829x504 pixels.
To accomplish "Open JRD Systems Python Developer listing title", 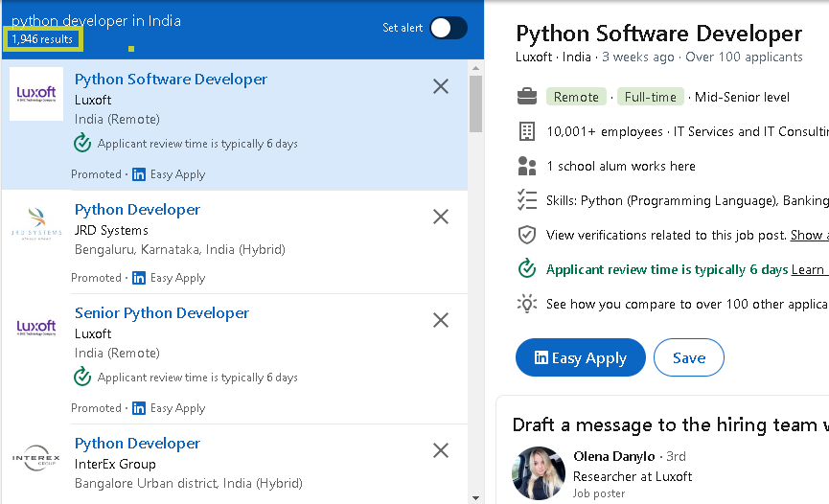I will point(137,210).
